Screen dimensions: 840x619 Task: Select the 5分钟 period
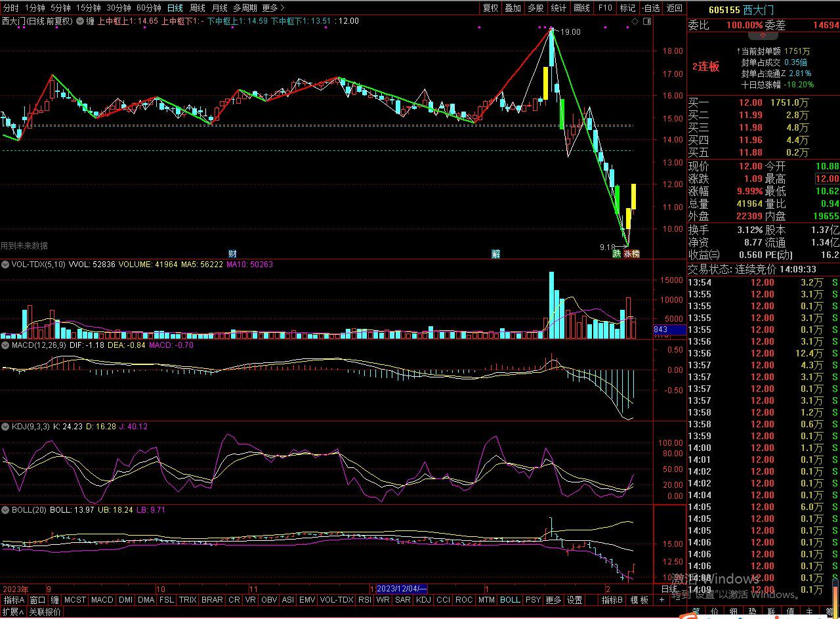point(60,8)
